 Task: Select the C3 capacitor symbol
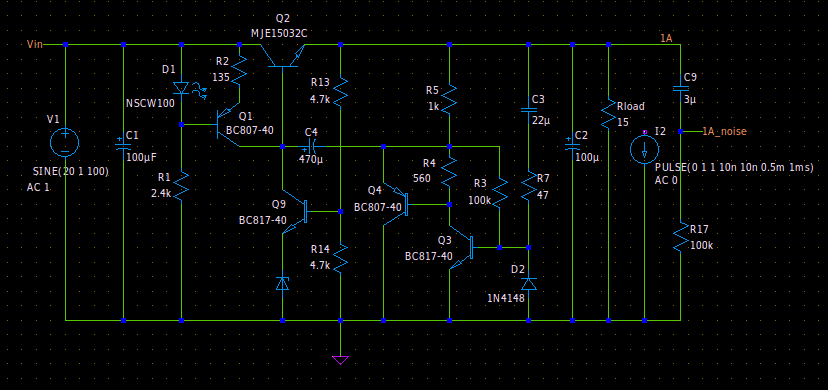pyautogui.click(x=528, y=111)
